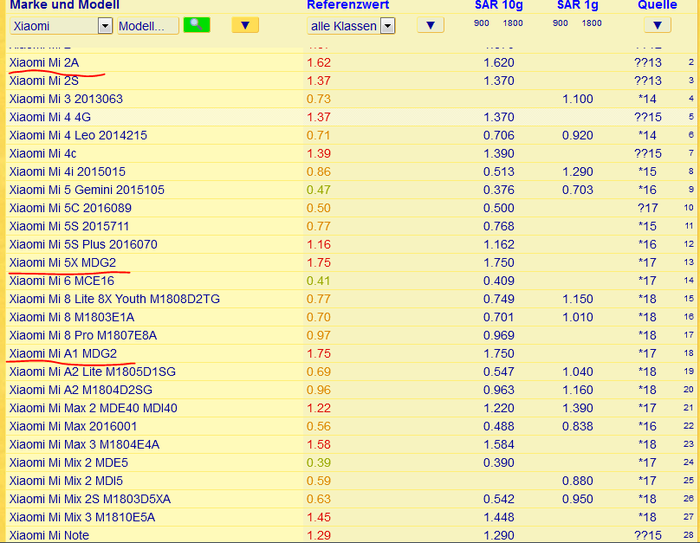Select Xiaomi Mi 5S Plus 2016070
Image resolution: width=700 pixels, height=543 pixels.
pyautogui.click(x=83, y=244)
